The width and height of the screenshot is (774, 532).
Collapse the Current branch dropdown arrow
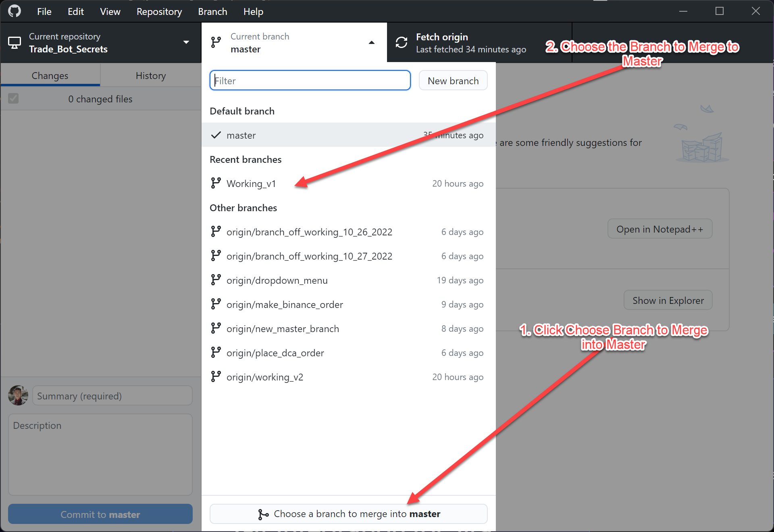click(372, 42)
